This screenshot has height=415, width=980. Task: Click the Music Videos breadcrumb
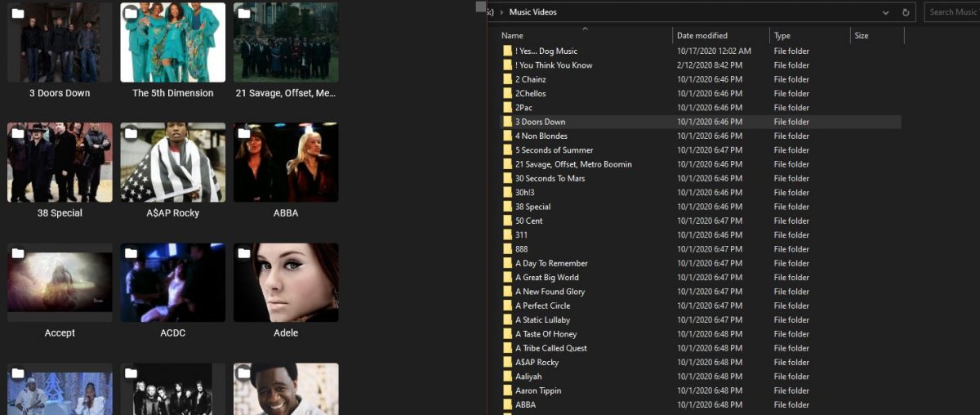532,12
